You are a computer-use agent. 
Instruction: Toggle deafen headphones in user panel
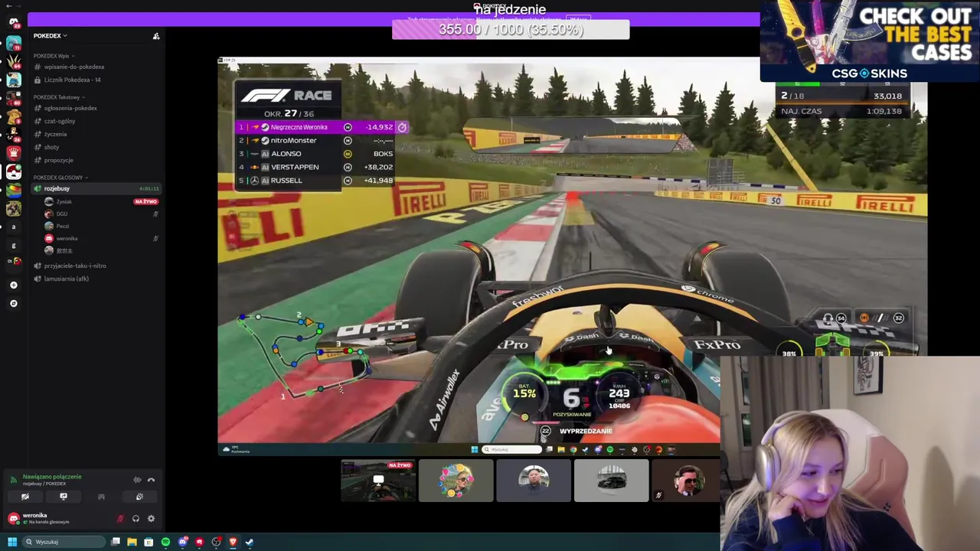136,519
